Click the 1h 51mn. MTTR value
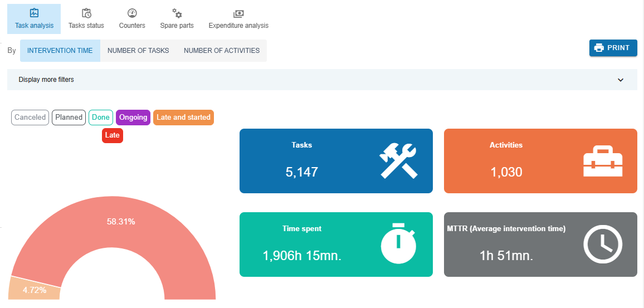 tap(506, 256)
